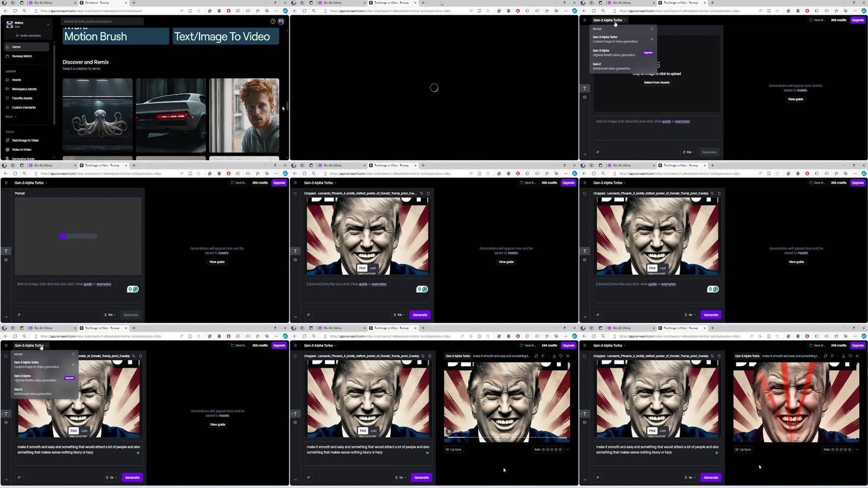Click Lip Sync under the playing video
This screenshot has height=488, width=868.
[x=455, y=449]
